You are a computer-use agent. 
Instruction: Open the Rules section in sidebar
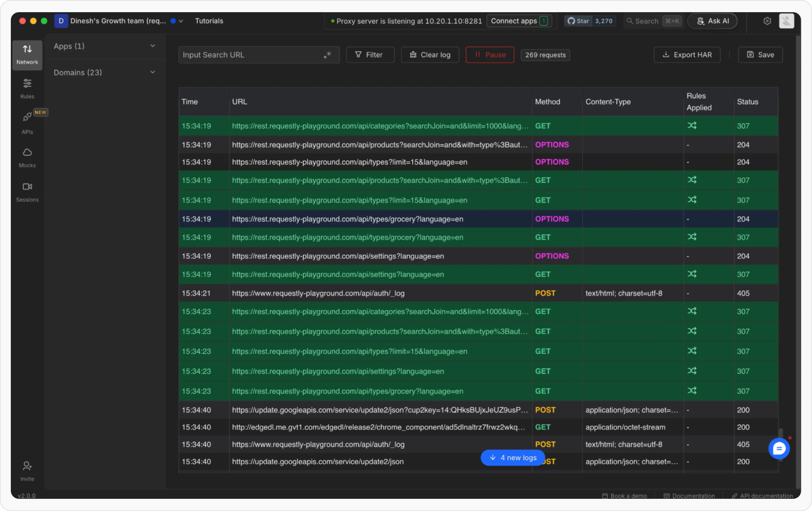coord(27,88)
